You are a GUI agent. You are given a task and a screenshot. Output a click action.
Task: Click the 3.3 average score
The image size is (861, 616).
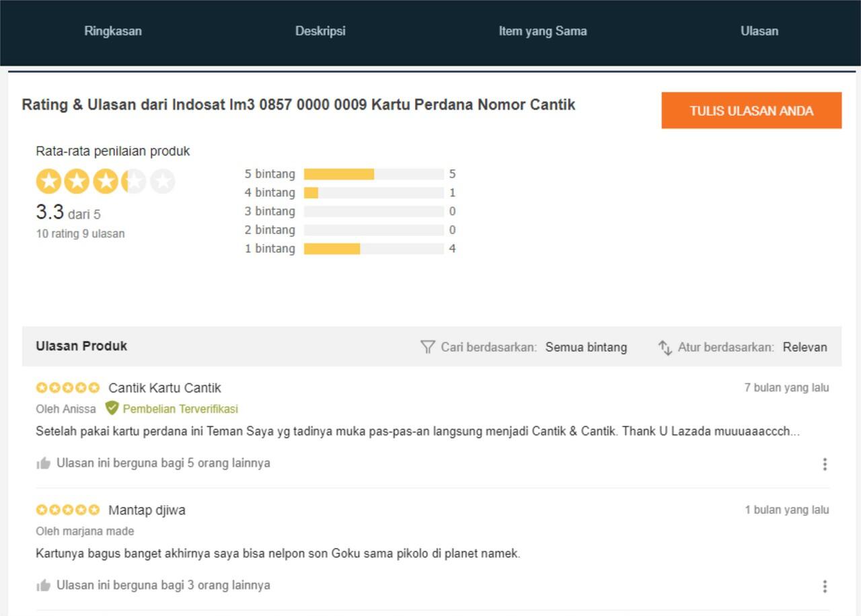click(50, 213)
